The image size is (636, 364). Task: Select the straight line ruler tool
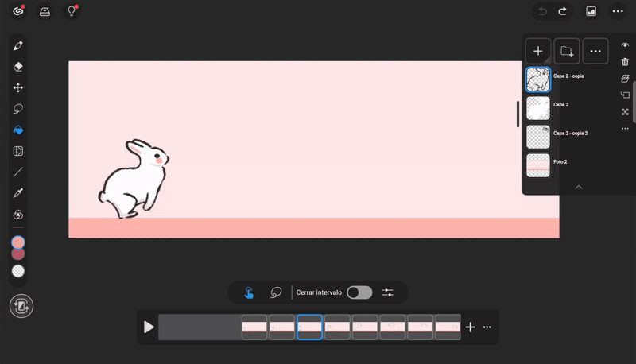pyautogui.click(x=17, y=172)
